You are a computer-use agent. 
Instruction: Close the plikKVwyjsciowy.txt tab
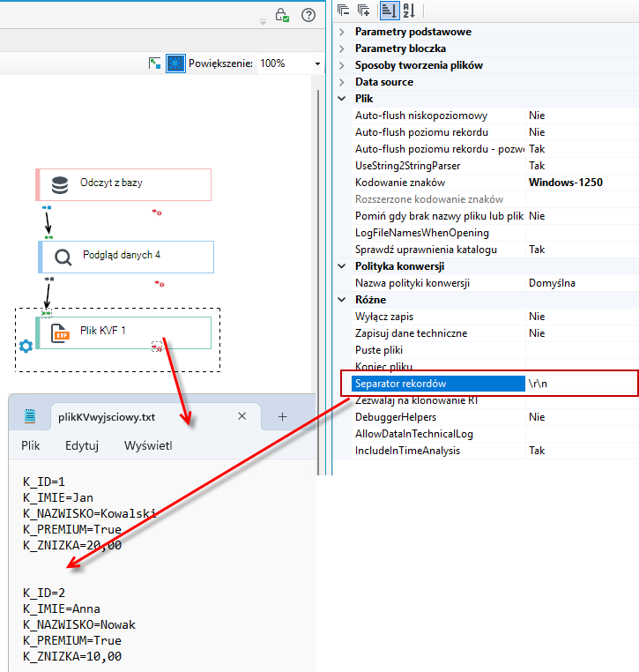coord(242,416)
